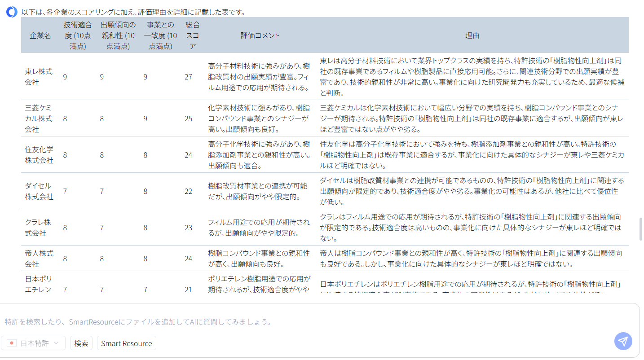Image resolution: width=644 pixels, height=360 pixels.
Task: Click the 技術適合度 column header
Action: [78, 35]
